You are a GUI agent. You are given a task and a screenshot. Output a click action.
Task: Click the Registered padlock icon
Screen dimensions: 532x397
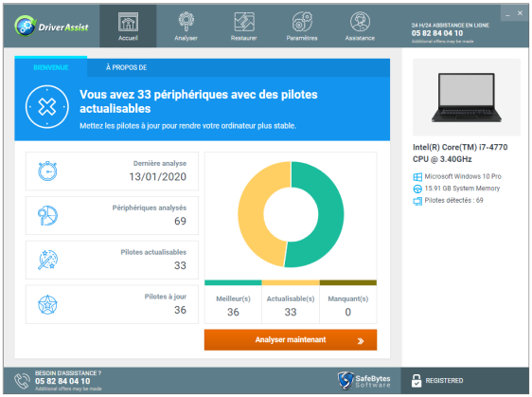[x=417, y=381]
